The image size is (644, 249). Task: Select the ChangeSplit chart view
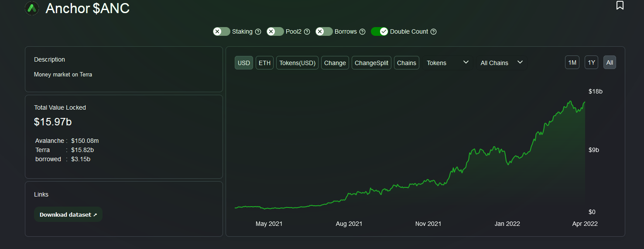click(371, 63)
